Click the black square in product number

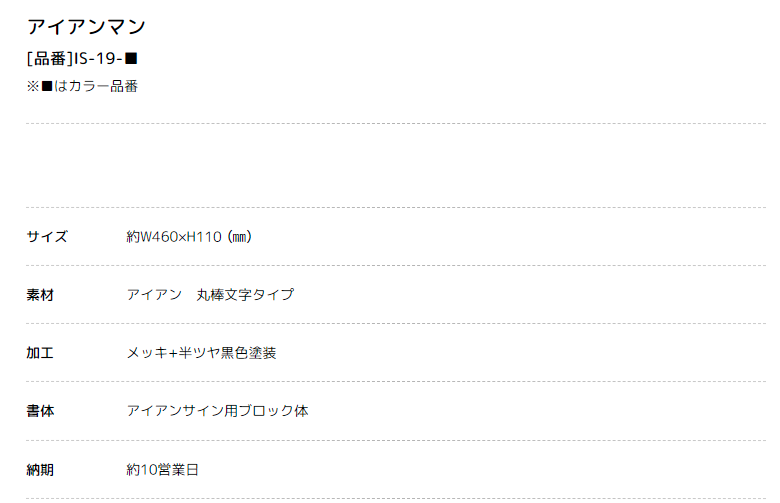131,59
